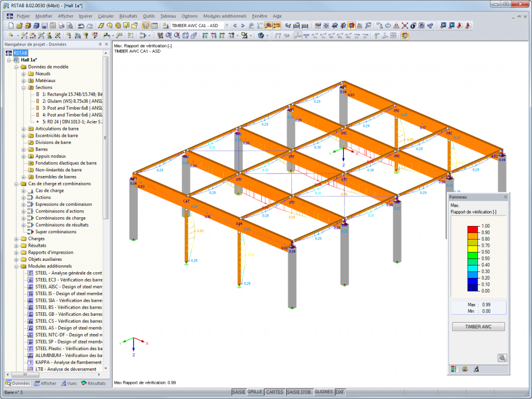This screenshot has height=399, width=532.
Task: Expand the Matériaux tree node
Action: pyautogui.click(x=24, y=81)
